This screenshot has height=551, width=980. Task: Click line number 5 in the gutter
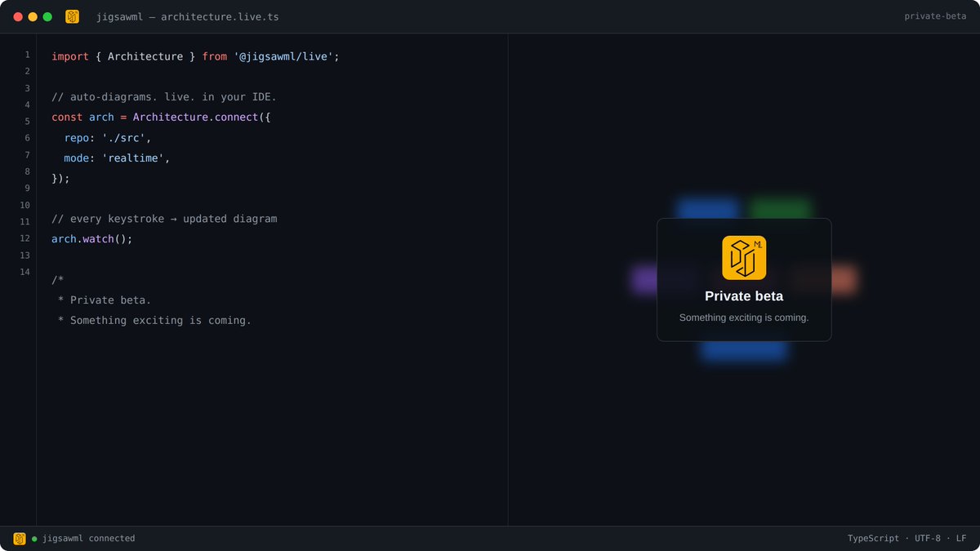27,122
